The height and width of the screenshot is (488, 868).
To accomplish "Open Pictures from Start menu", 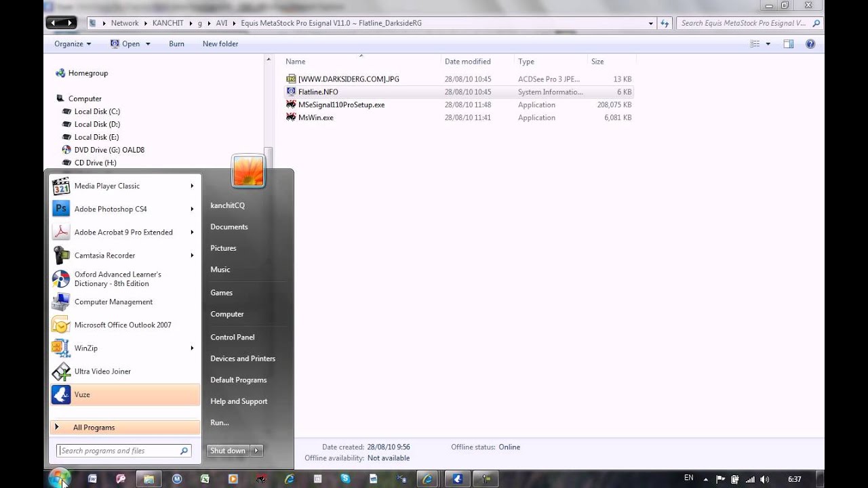I will [223, 248].
